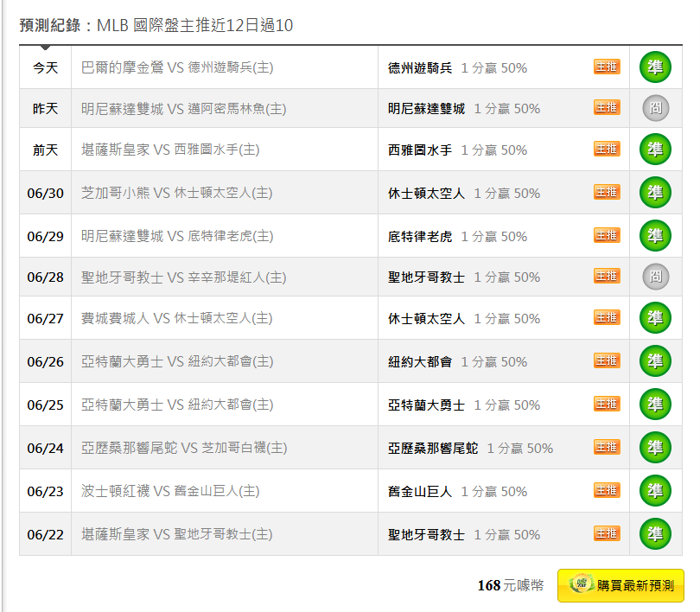The width and height of the screenshot is (700, 612).
Task: Open matchup 巴爾的摩金鶯 VS 德州遊騎兵(主)
Action: pos(177,67)
